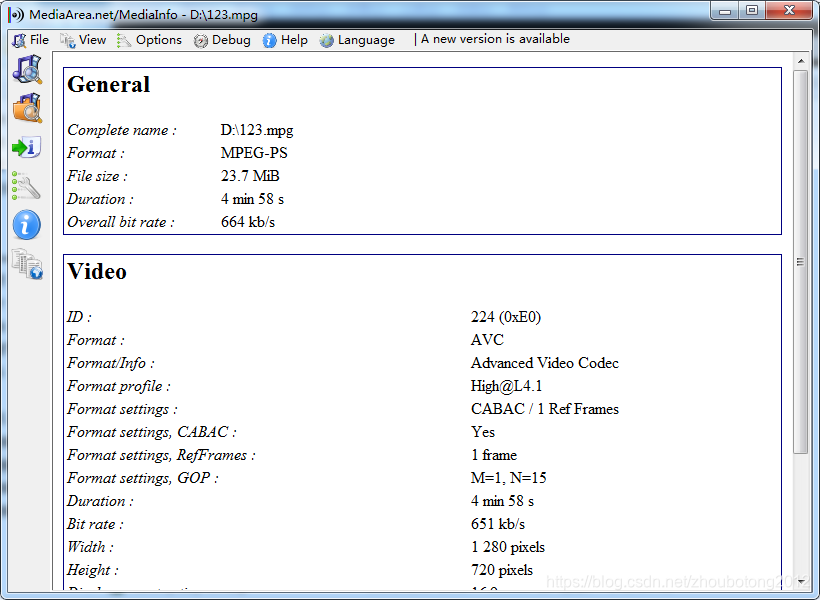Click the documents-with-globe website icon

27,264
